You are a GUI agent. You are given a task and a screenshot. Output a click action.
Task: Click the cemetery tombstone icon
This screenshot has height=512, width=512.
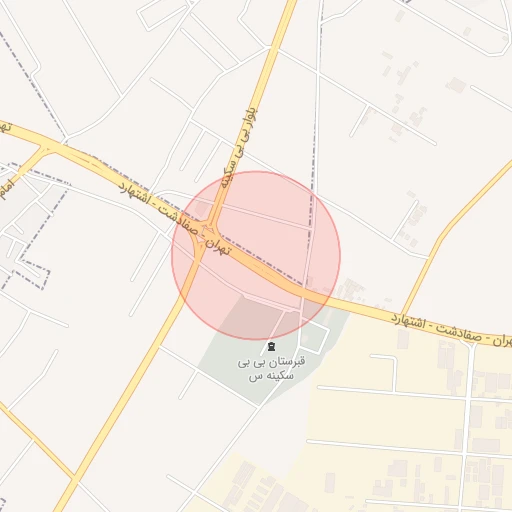271,346
